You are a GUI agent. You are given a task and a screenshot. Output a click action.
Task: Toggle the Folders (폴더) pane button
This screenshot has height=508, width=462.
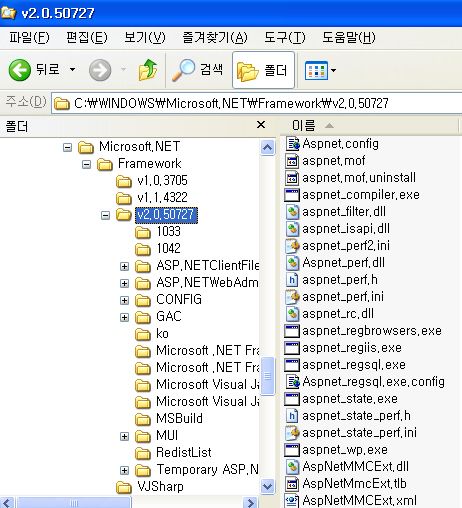point(263,70)
